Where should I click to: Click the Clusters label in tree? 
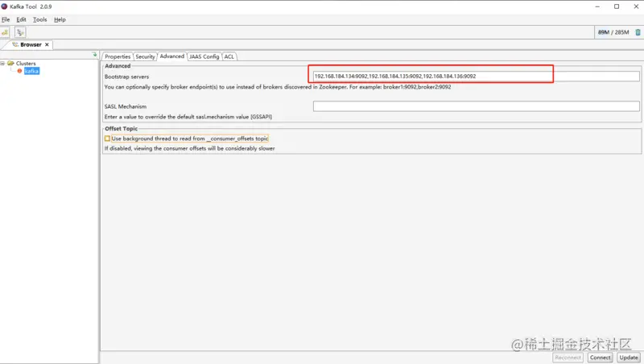click(26, 64)
